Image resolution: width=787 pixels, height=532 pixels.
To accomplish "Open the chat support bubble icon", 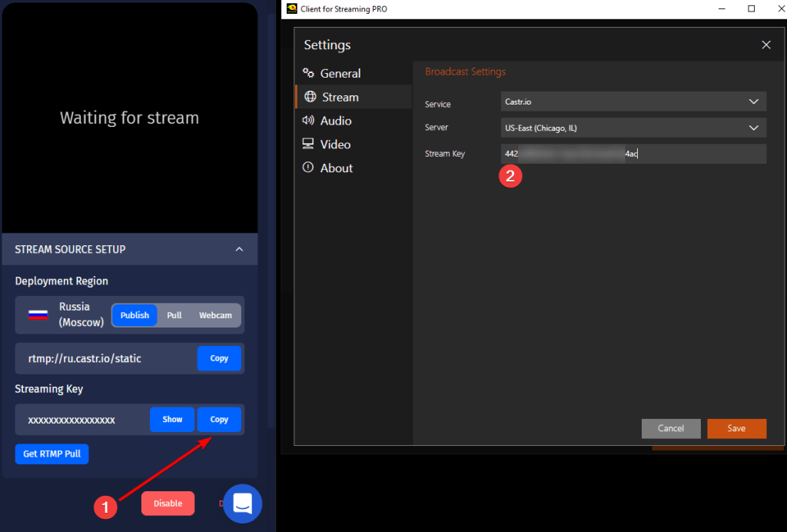I will click(x=243, y=504).
